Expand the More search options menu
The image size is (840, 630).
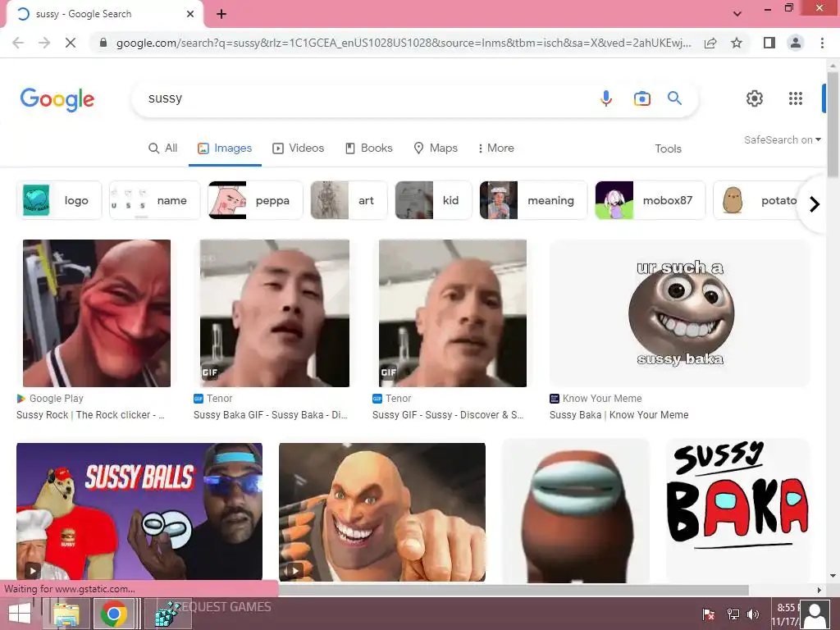tap(496, 148)
